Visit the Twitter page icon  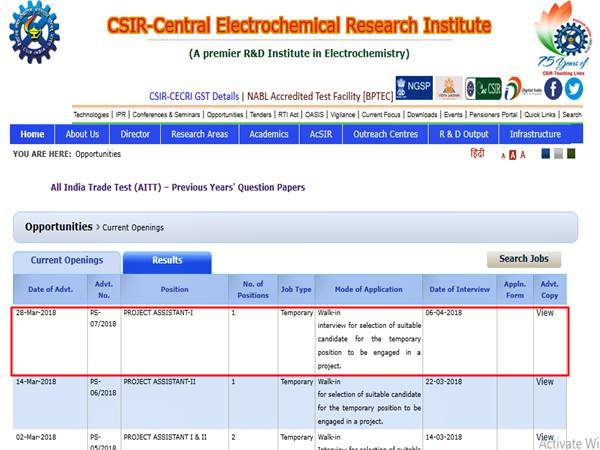tap(574, 89)
